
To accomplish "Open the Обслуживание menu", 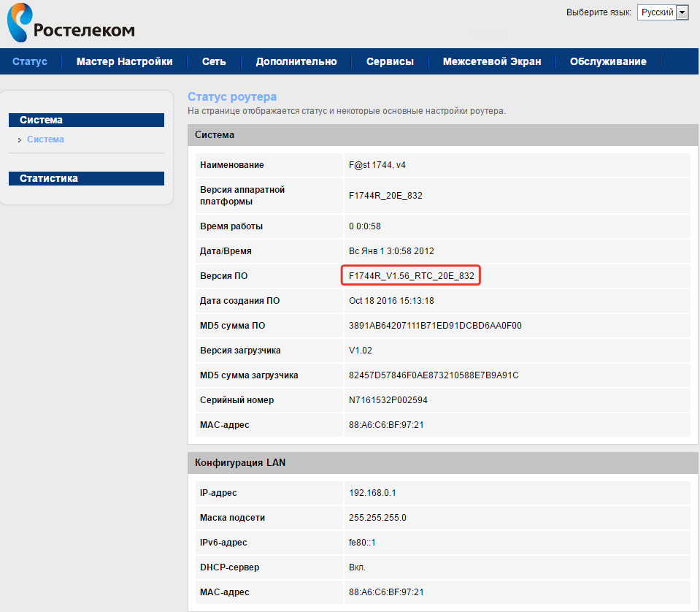I will click(608, 61).
